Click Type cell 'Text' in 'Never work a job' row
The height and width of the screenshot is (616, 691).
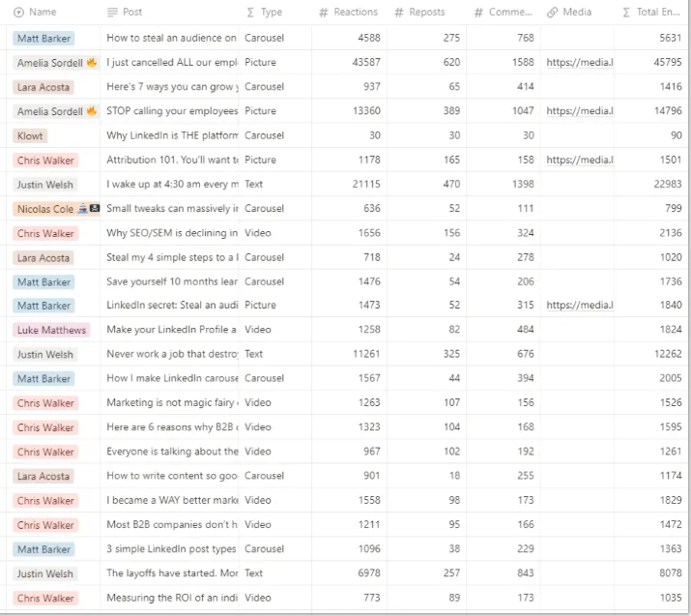[254, 354]
